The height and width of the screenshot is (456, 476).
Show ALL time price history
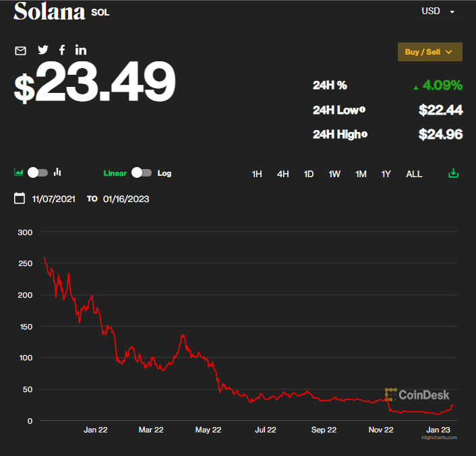[414, 174]
